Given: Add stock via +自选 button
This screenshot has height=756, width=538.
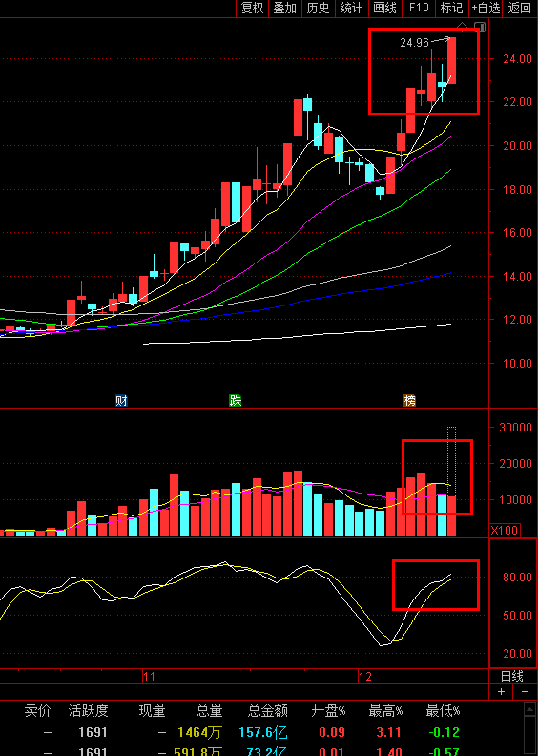Looking at the screenshot, I should click(486, 9).
